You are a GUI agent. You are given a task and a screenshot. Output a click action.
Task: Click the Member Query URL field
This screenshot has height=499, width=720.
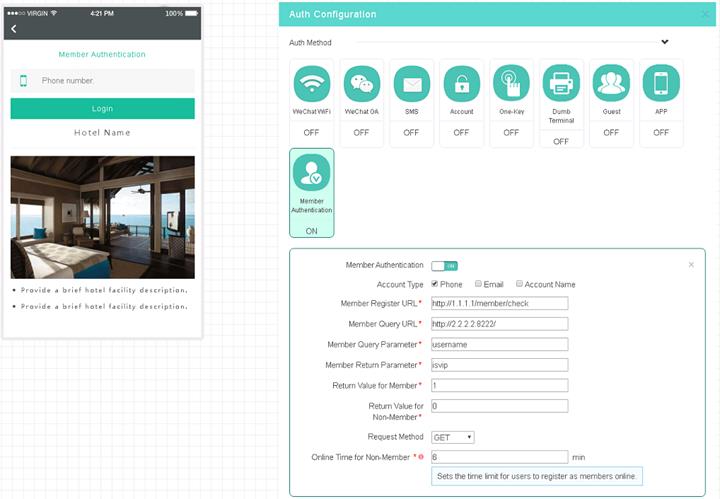(x=500, y=324)
